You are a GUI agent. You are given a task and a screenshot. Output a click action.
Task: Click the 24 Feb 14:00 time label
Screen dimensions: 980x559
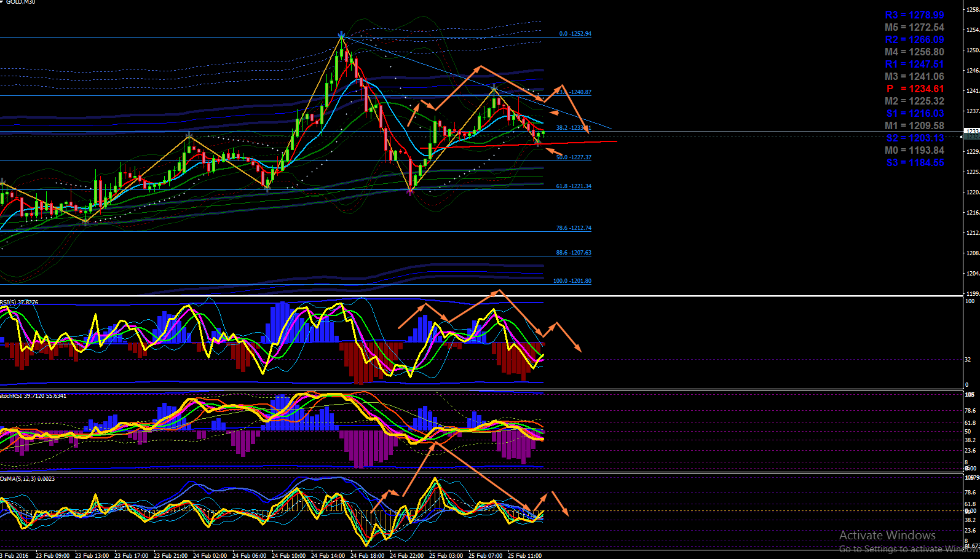click(328, 555)
